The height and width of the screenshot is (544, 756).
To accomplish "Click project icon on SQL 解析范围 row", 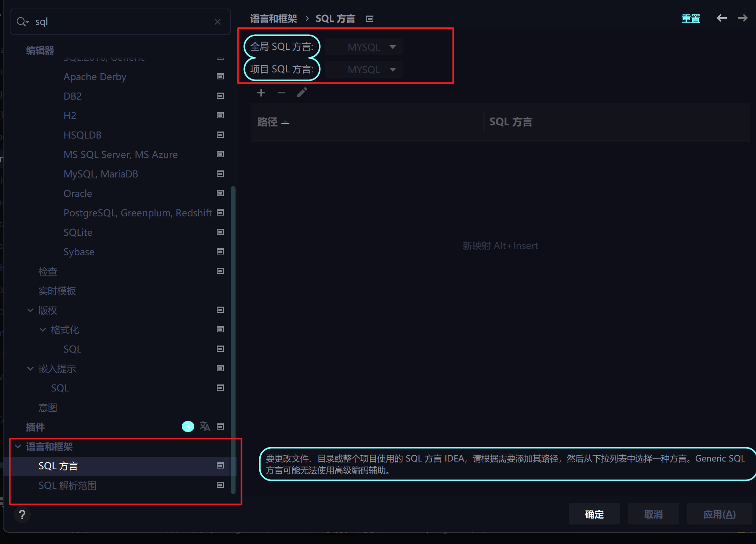I will click(x=220, y=485).
